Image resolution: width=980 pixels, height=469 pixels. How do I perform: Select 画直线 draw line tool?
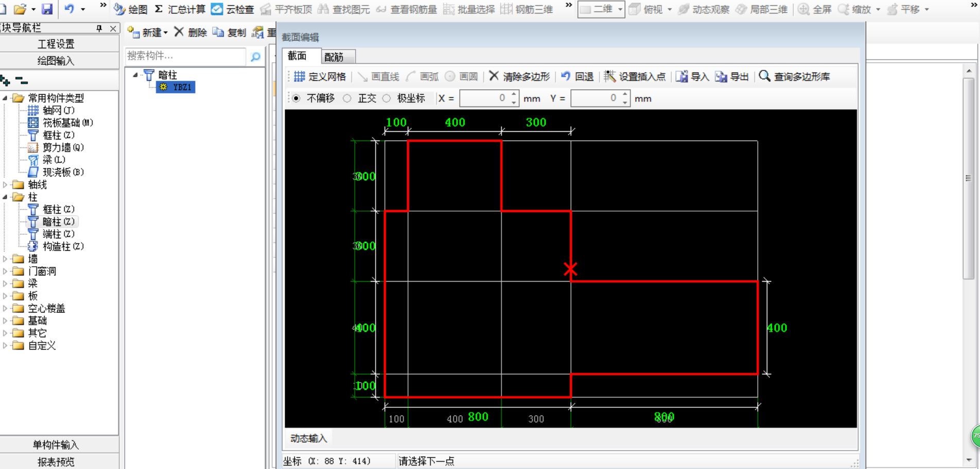(x=378, y=77)
